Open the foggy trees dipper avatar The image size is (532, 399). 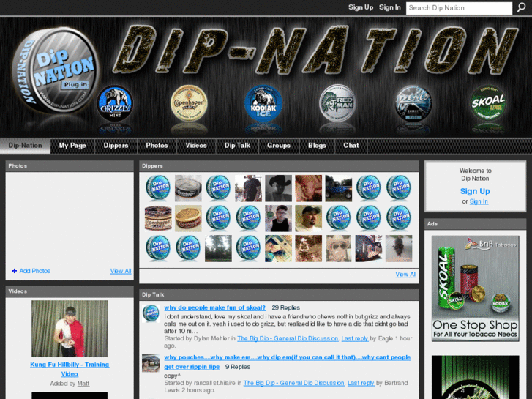click(218, 248)
